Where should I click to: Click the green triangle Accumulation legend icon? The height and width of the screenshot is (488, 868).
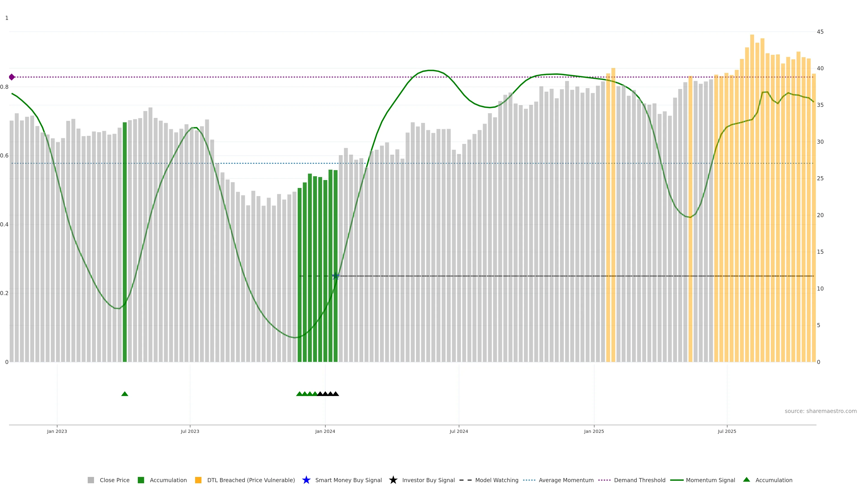[746, 480]
